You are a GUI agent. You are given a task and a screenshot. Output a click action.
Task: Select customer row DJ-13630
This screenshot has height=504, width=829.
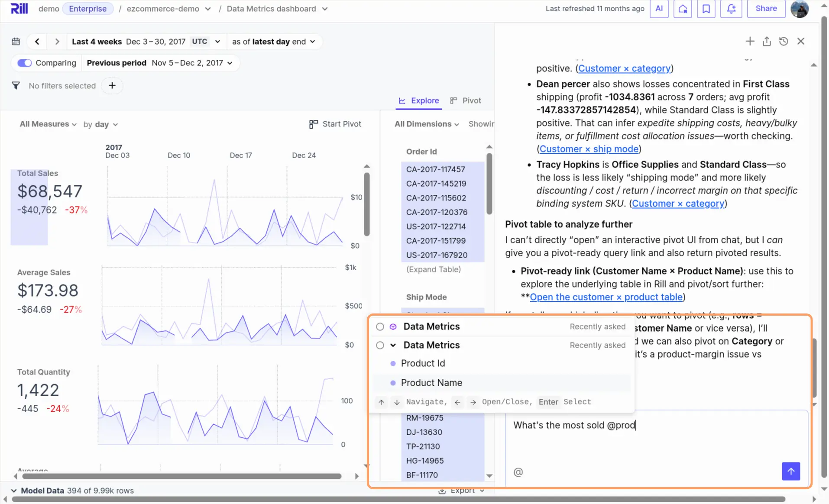[x=443, y=432]
